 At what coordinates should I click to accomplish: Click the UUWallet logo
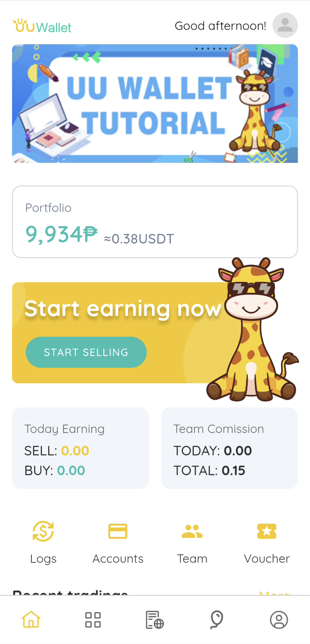click(42, 26)
